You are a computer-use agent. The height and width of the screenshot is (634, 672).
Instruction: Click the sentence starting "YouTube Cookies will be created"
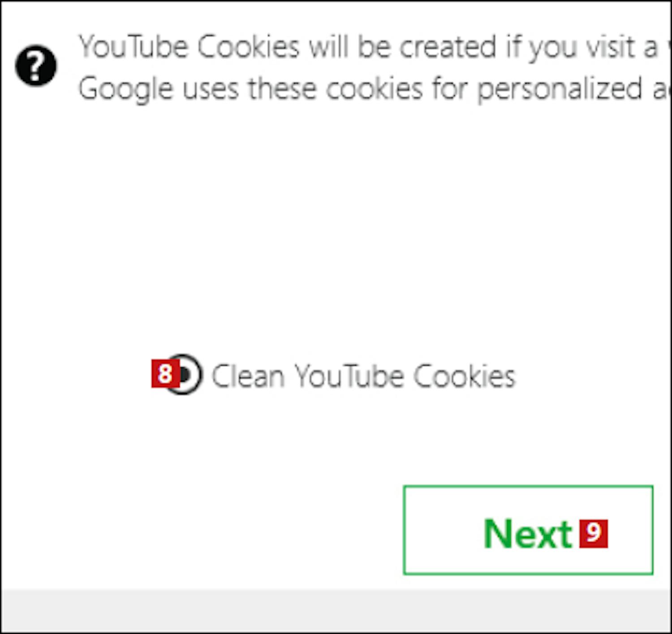pyautogui.click(x=375, y=47)
